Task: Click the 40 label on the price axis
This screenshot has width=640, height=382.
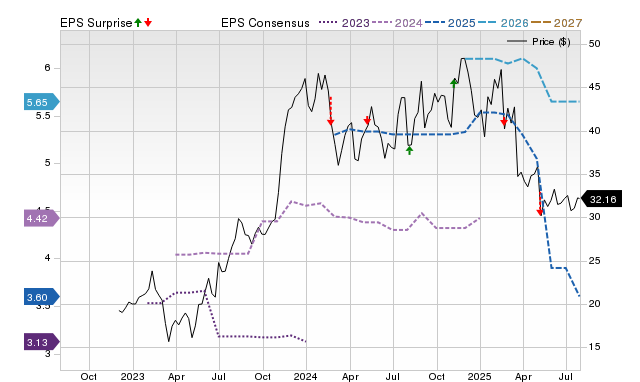Action: 595,131
